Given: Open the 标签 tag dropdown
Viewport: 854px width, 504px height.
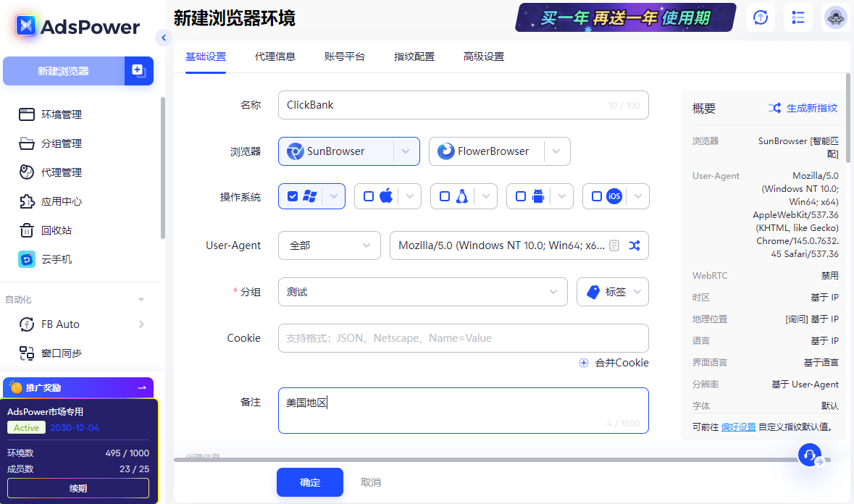Looking at the screenshot, I should [x=612, y=292].
